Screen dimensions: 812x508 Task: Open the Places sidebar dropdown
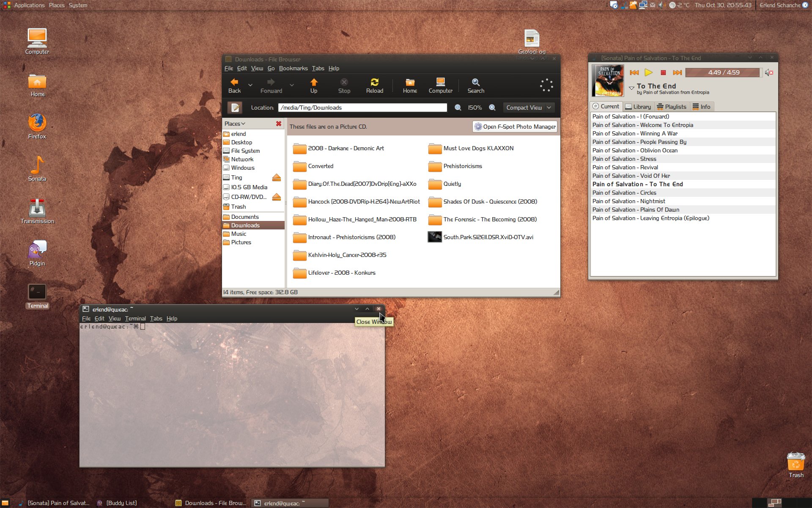(235, 124)
